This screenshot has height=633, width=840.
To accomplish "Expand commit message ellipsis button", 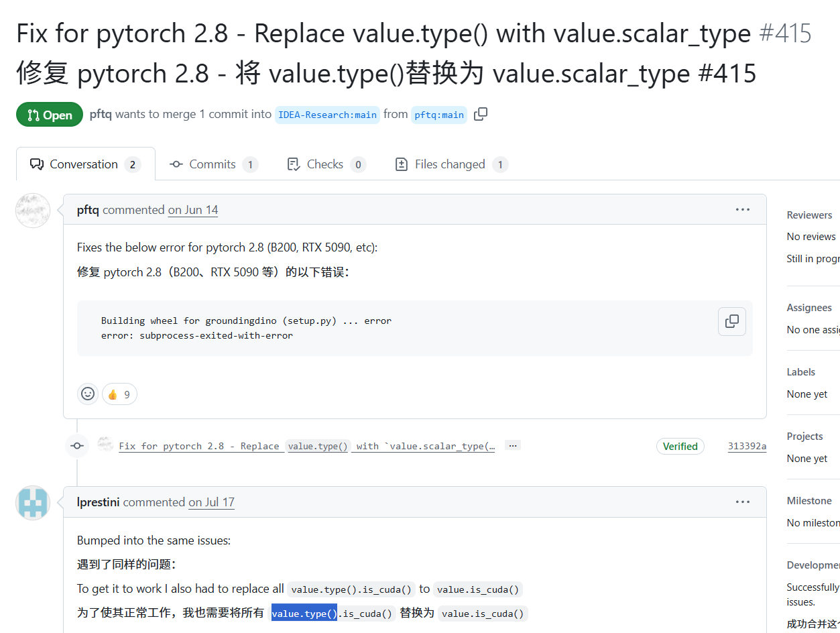I will click(x=513, y=445).
